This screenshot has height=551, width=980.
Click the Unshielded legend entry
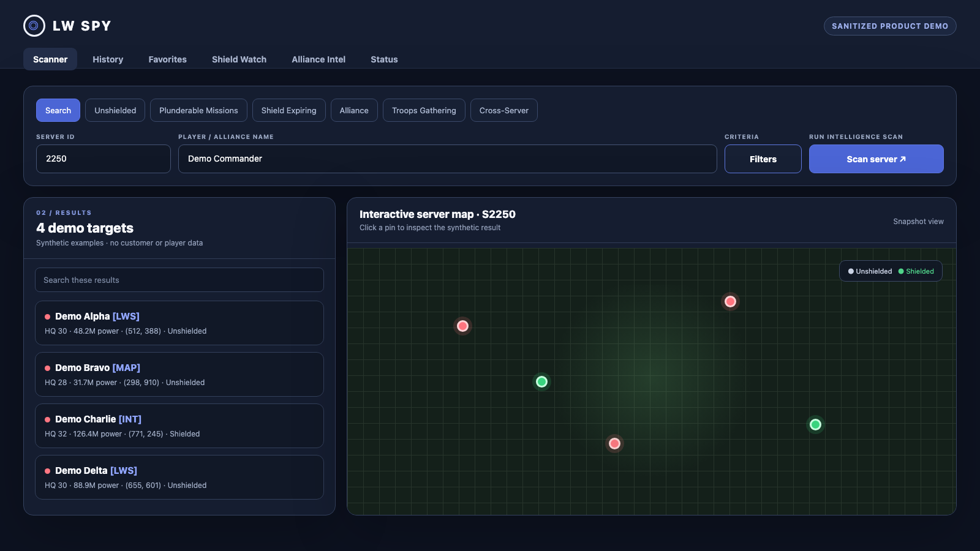(870, 271)
